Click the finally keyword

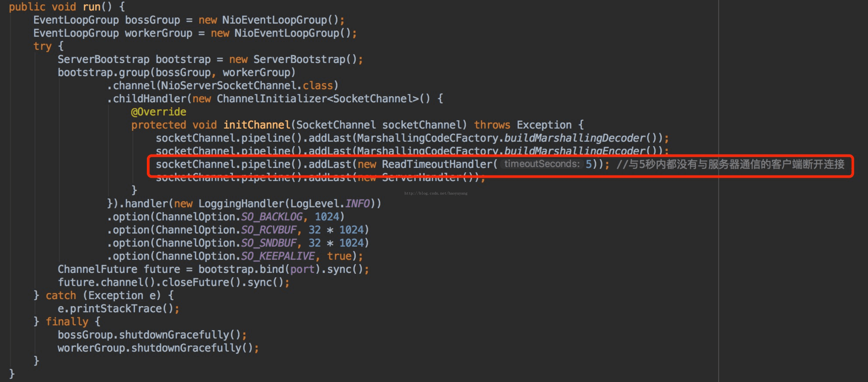[x=67, y=322]
